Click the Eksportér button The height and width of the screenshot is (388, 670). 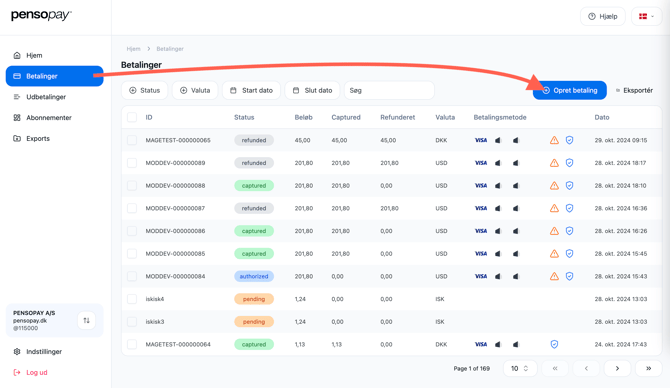[x=634, y=90]
